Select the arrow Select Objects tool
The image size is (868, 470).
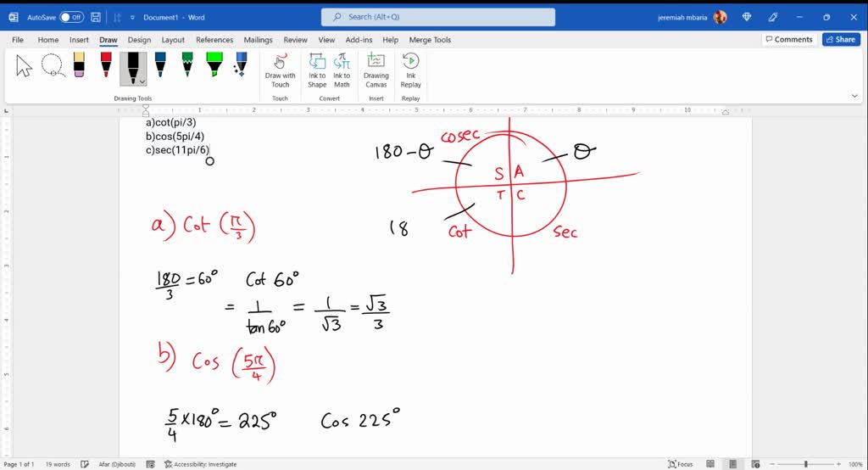[x=24, y=66]
